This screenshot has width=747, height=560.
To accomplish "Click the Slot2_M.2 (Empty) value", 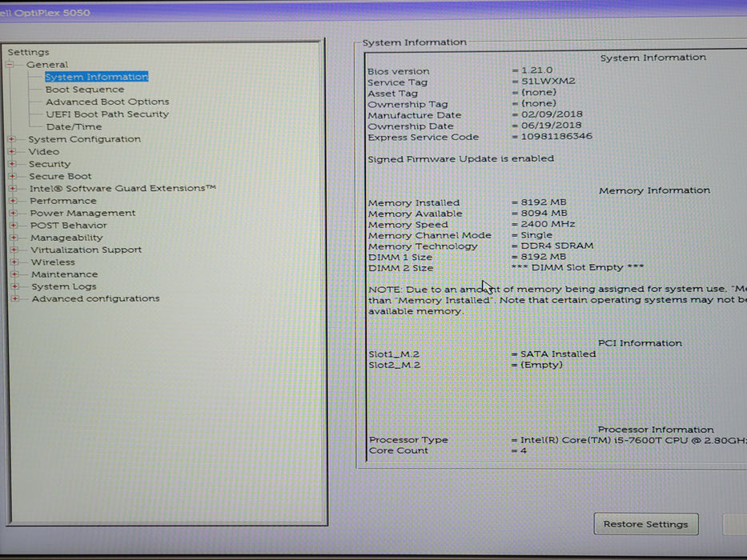I will (541, 365).
